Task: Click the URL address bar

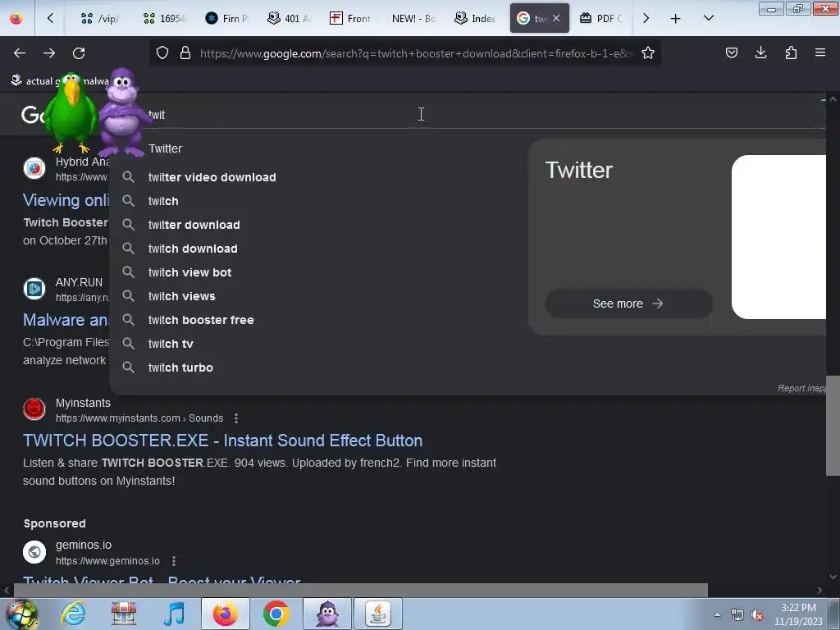Action: click(x=416, y=53)
